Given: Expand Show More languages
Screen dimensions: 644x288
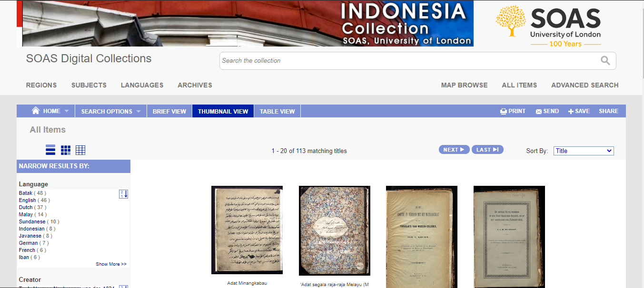Looking at the screenshot, I should point(111,264).
